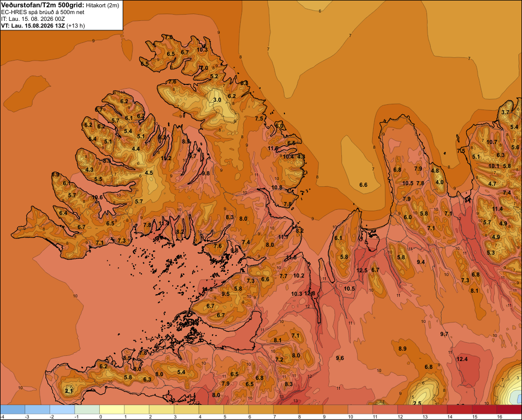Click the 2.1 temperature label near the peninsula tip

click(x=69, y=391)
